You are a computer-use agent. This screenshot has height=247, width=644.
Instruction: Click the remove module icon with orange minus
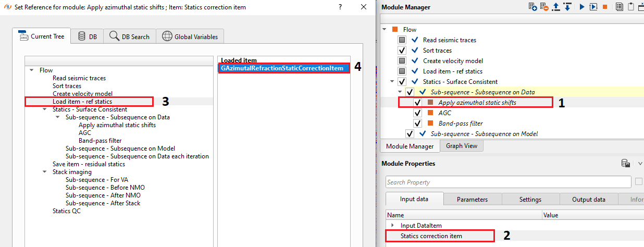(x=544, y=7)
